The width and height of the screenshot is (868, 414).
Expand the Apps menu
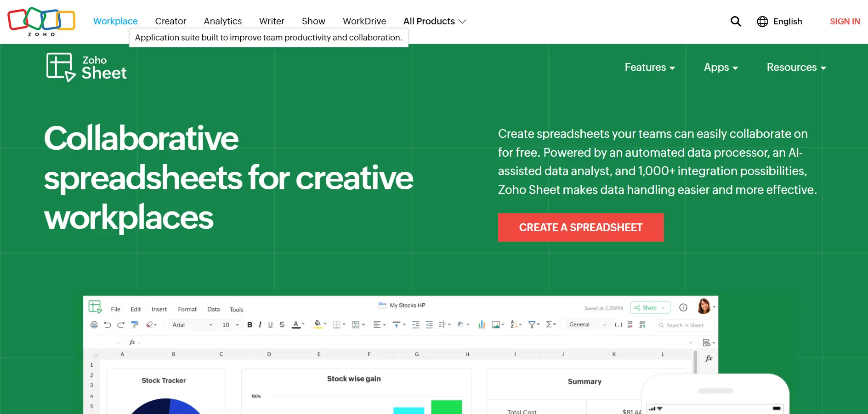point(720,67)
